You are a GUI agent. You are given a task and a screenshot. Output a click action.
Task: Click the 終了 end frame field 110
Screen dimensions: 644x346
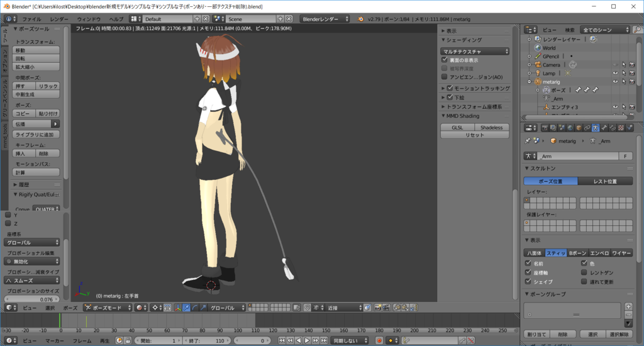coord(208,341)
